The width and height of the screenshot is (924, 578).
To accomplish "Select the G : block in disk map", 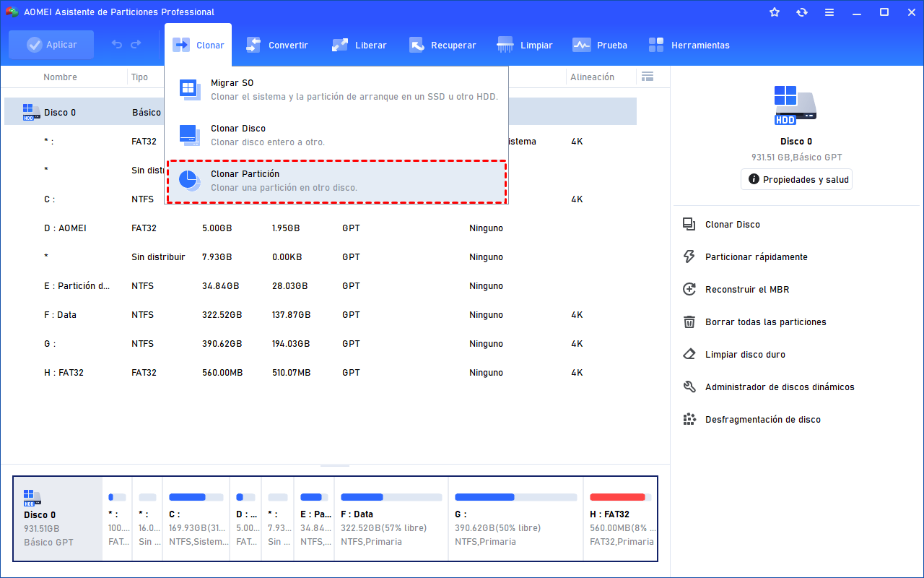I will pos(516,518).
